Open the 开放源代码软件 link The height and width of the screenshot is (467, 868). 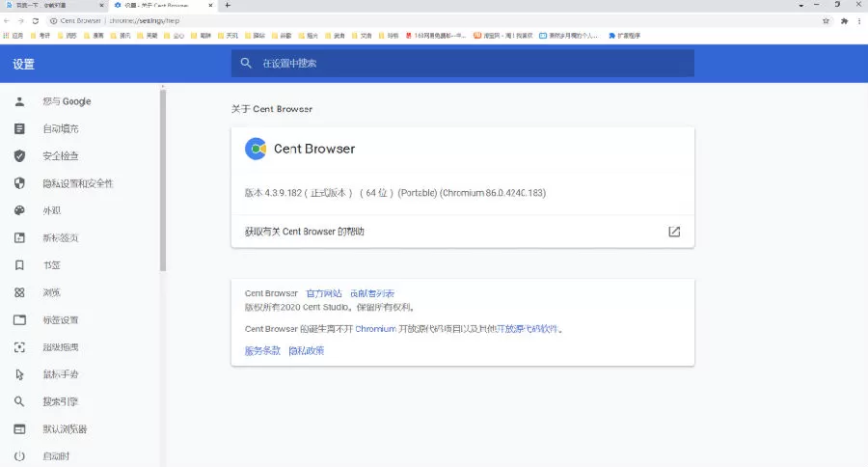[527, 328]
